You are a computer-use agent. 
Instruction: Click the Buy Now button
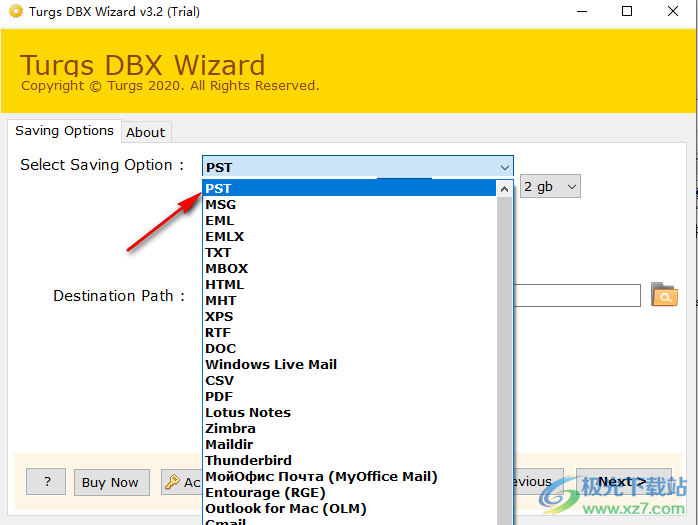[x=111, y=482]
